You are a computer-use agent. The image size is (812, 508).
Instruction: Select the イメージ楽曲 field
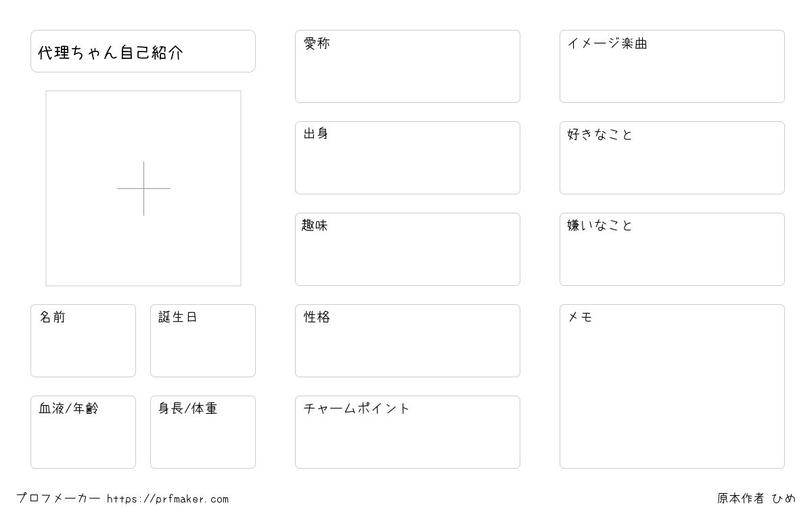[672, 66]
